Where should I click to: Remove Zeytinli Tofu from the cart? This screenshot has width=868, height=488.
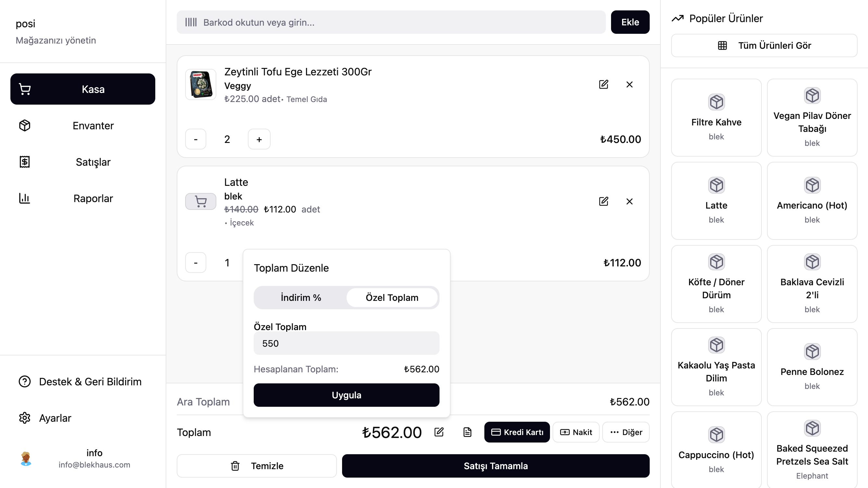[x=630, y=84]
